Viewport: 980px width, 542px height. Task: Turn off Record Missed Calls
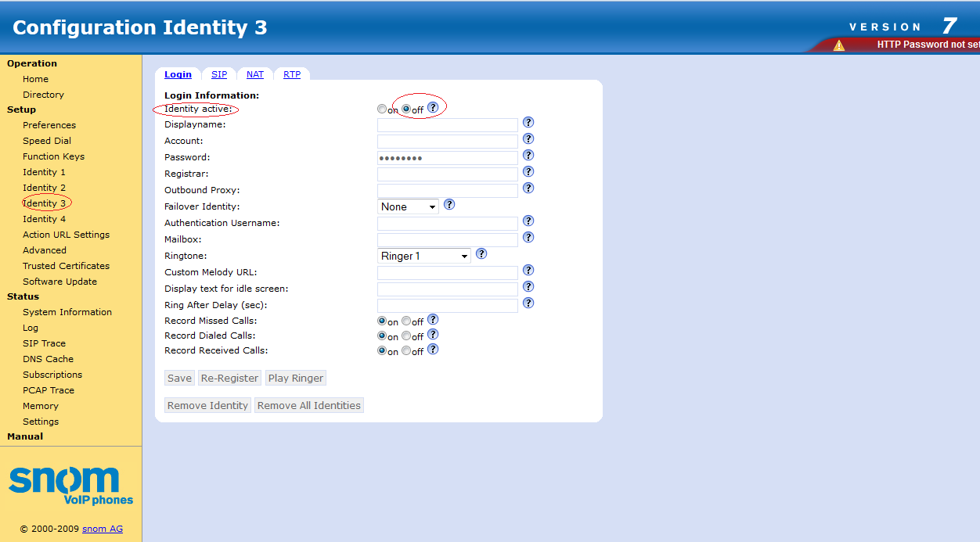coord(406,321)
